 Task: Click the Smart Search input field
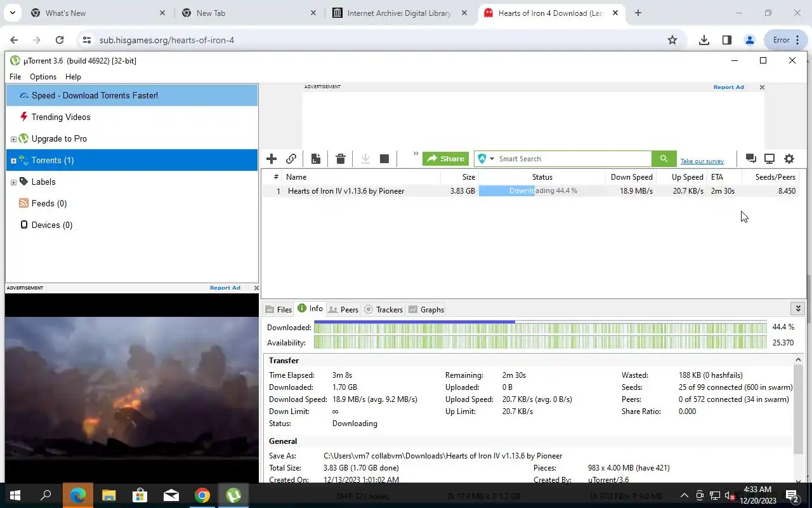[573, 159]
